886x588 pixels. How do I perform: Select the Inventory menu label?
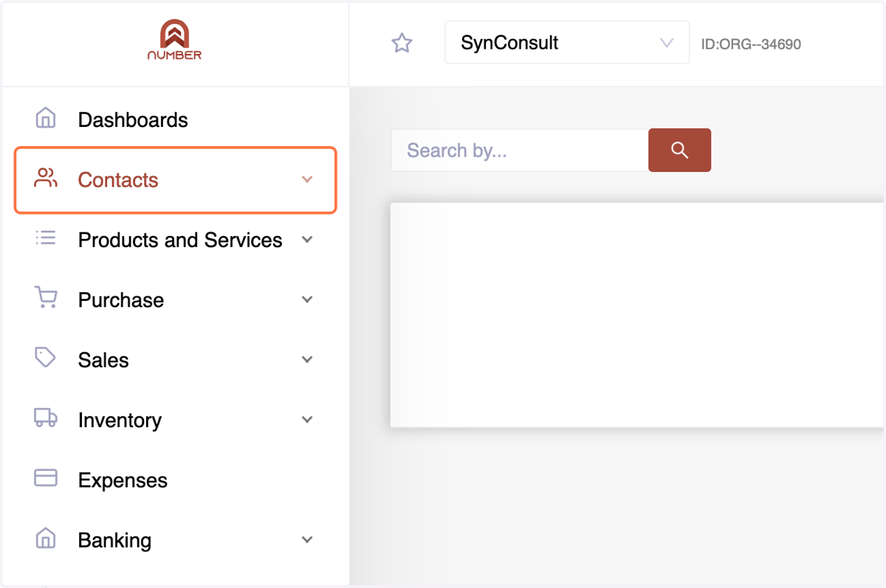coord(120,421)
